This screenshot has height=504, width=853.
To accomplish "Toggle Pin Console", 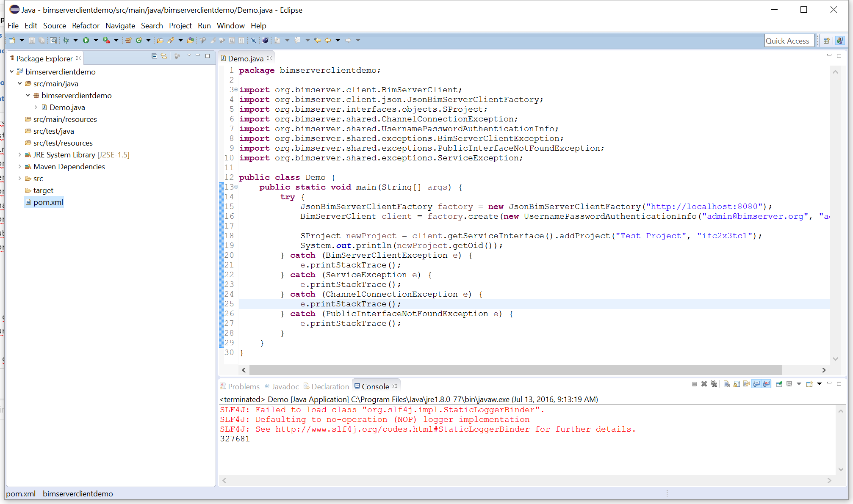I will 779,384.
